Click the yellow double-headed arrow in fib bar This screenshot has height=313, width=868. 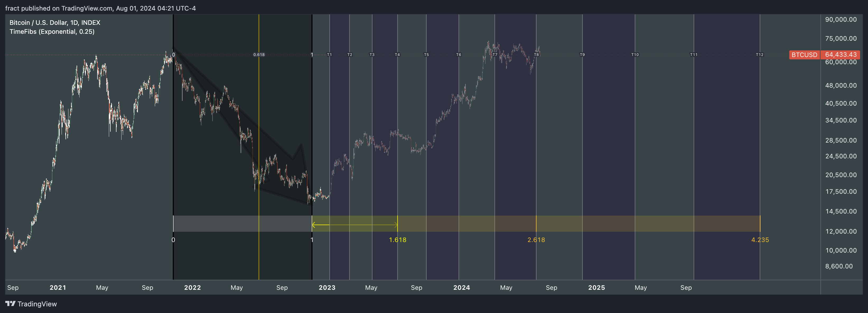coord(355,225)
